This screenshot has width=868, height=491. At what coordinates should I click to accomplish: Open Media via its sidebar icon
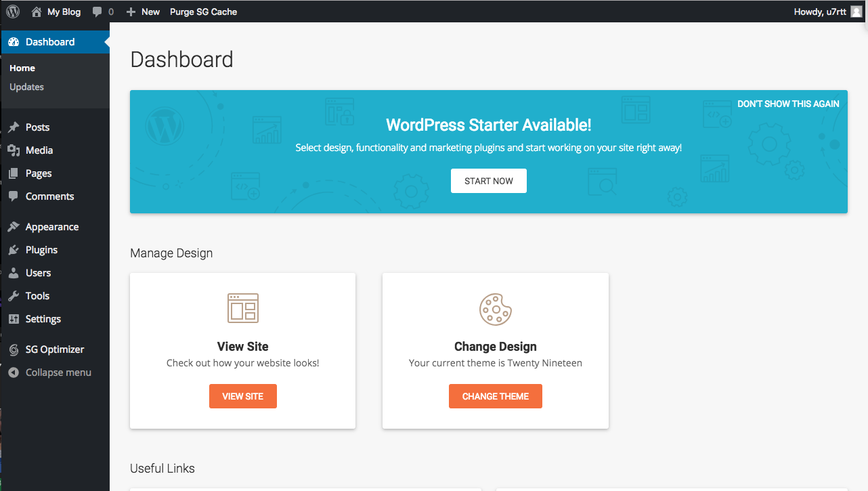point(14,150)
